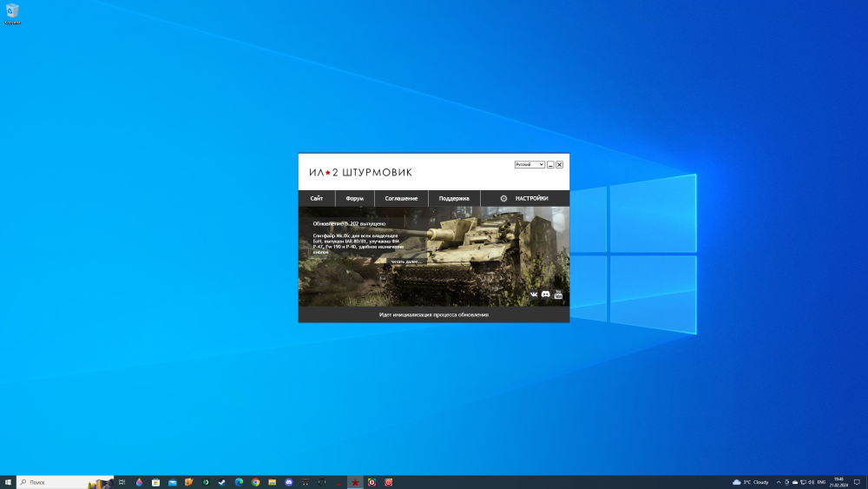Open the Recycle Bin desktop icon

pyautogui.click(x=12, y=14)
